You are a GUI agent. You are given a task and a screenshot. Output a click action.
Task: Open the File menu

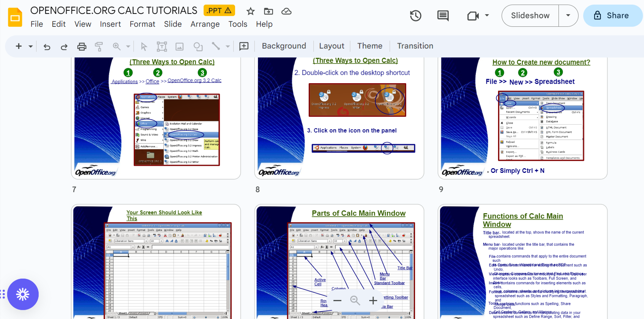coord(37,24)
